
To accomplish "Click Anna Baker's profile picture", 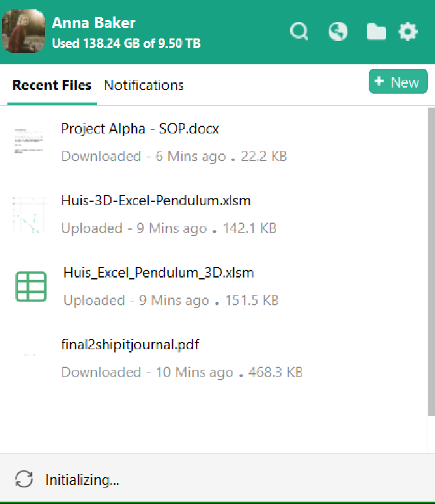I will 24,31.
